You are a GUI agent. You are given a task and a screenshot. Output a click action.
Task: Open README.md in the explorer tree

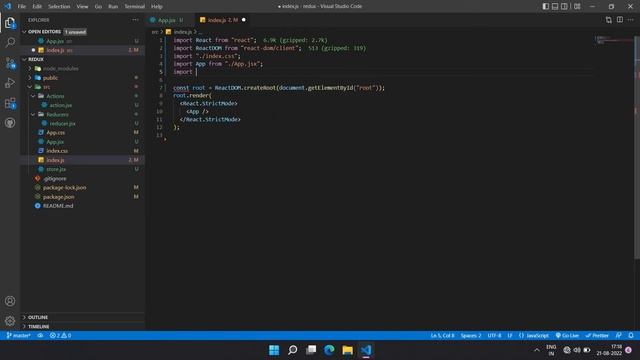(82, 206)
